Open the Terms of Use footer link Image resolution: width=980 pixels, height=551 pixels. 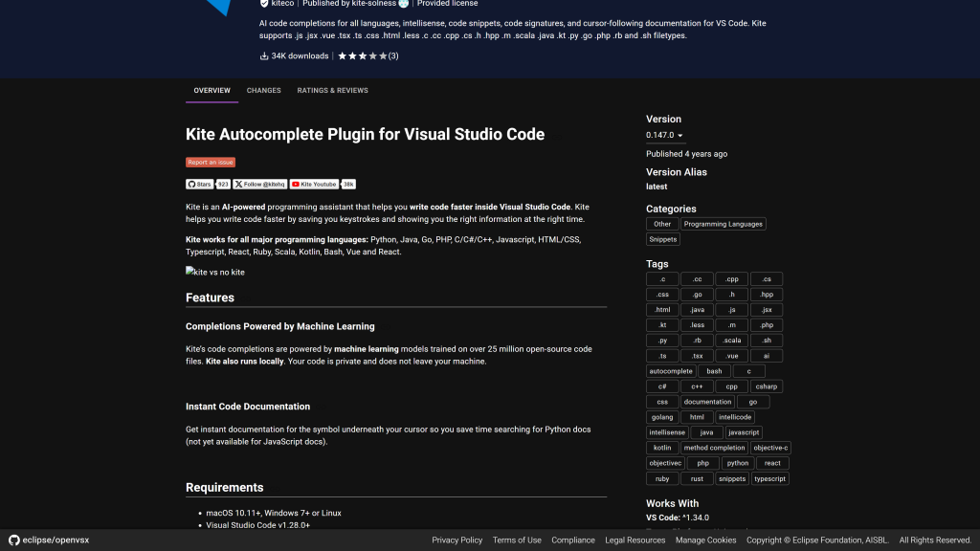pyautogui.click(x=517, y=540)
